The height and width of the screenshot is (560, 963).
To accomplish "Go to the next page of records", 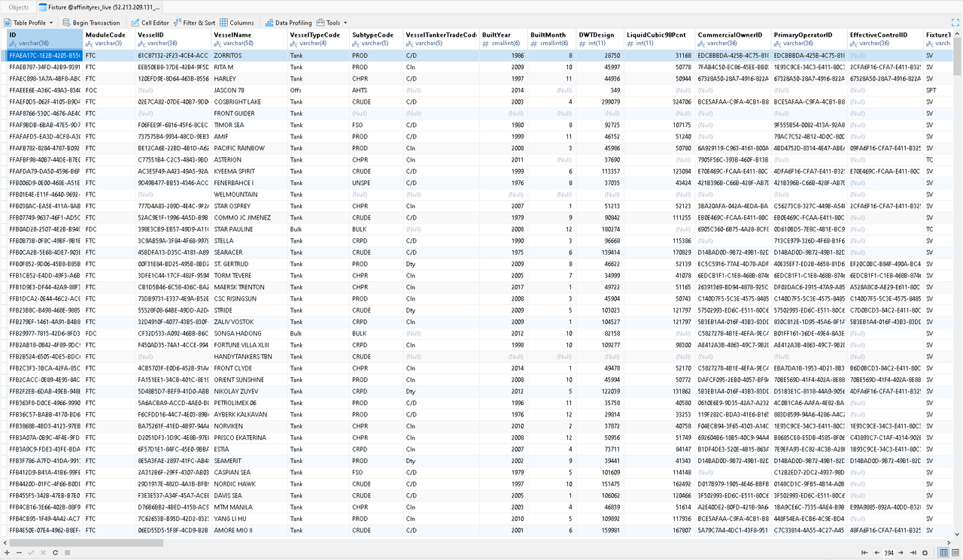I will (x=901, y=553).
